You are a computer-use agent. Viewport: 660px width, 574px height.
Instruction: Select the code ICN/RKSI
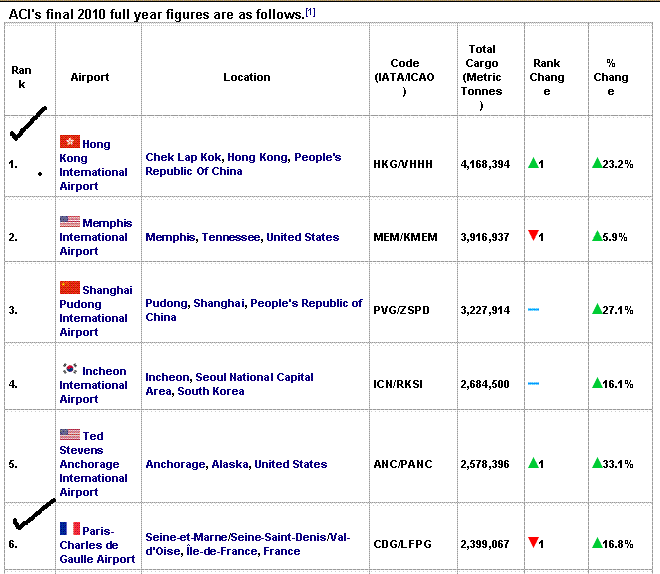coord(398,384)
